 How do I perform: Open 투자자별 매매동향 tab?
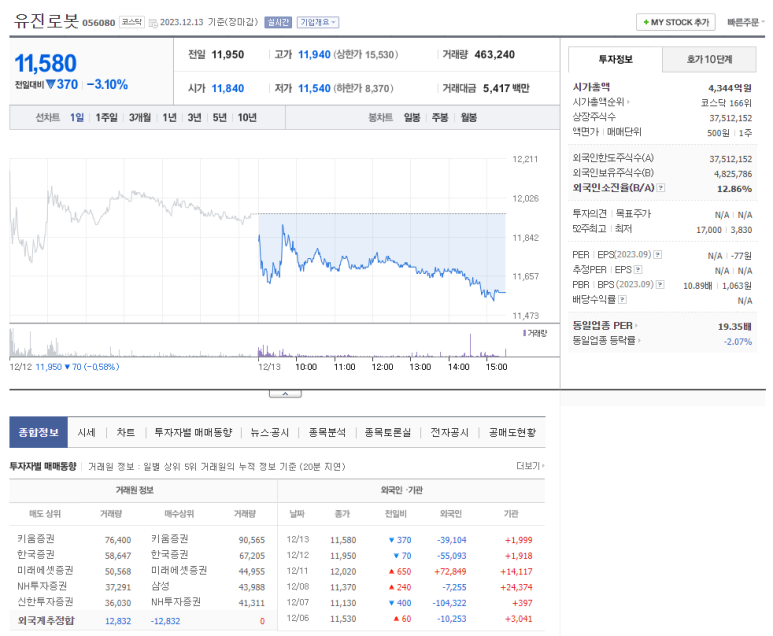coord(193,432)
